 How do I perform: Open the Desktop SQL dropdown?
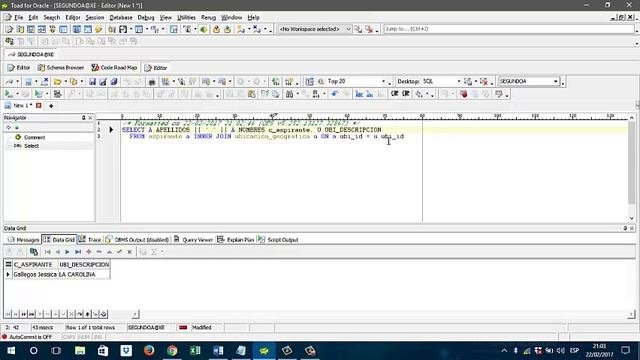click(x=458, y=82)
